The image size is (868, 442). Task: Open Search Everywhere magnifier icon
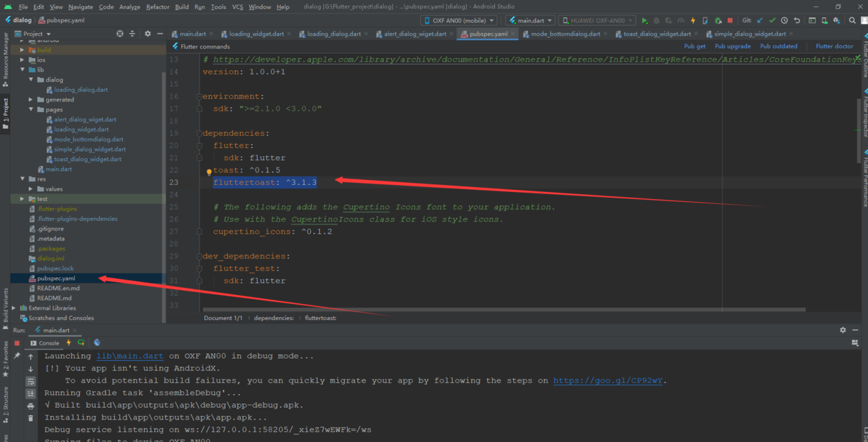852,20
